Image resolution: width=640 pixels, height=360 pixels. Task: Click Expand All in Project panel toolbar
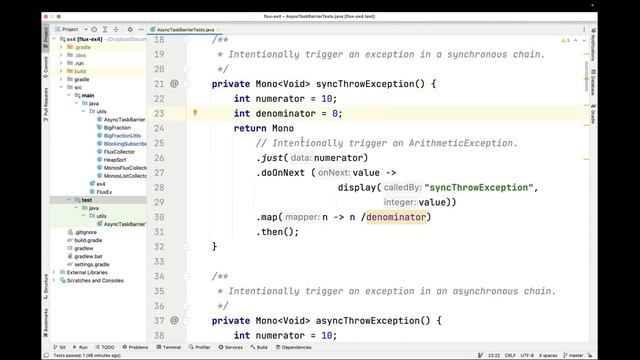pos(105,29)
